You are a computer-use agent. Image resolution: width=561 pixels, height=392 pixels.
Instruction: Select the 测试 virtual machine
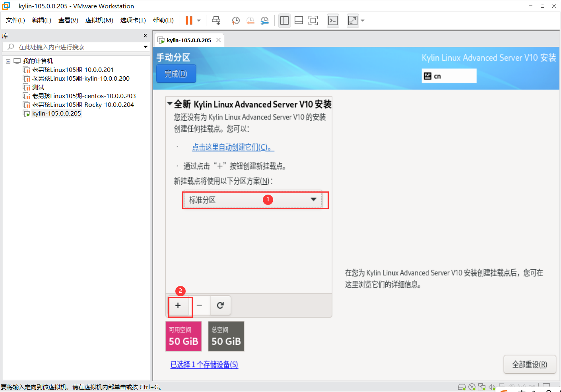point(38,87)
